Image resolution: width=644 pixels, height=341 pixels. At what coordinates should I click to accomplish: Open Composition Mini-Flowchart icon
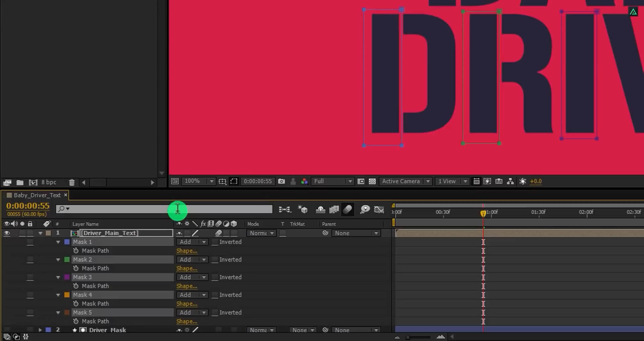point(285,209)
